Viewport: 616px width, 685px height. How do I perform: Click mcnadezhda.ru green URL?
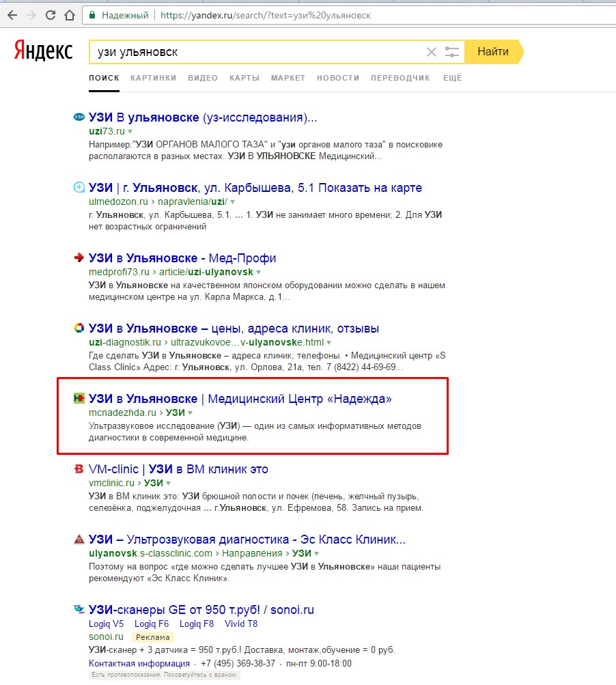click(x=122, y=413)
